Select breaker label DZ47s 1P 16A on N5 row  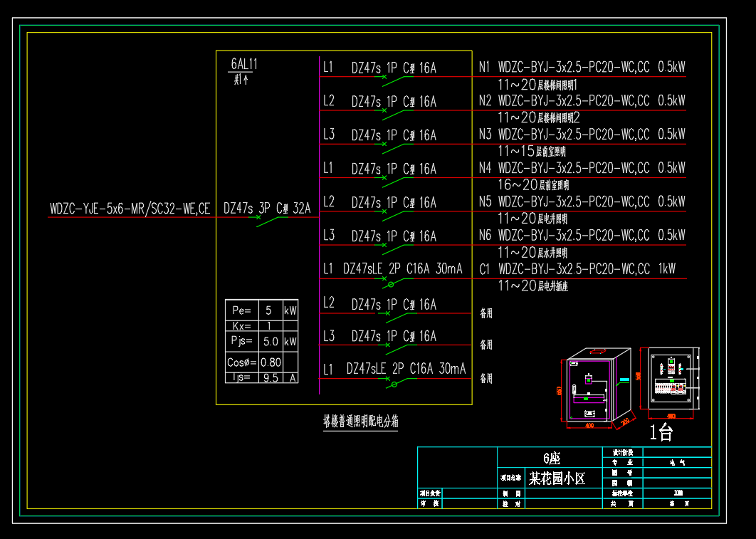[394, 202]
